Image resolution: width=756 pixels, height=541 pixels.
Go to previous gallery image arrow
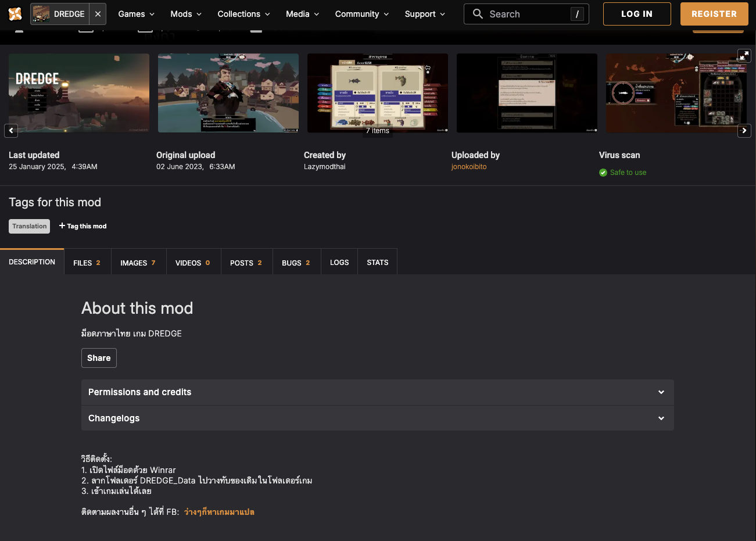point(11,131)
